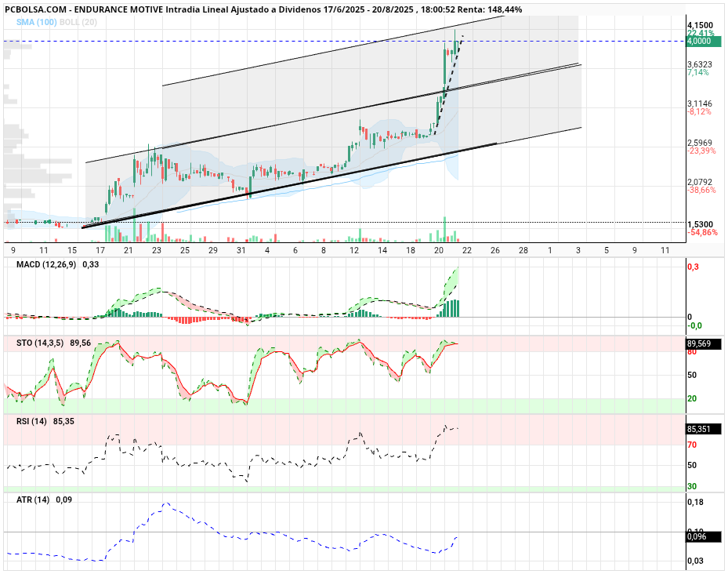Click the STO value 89,56 beside its label

80,343
